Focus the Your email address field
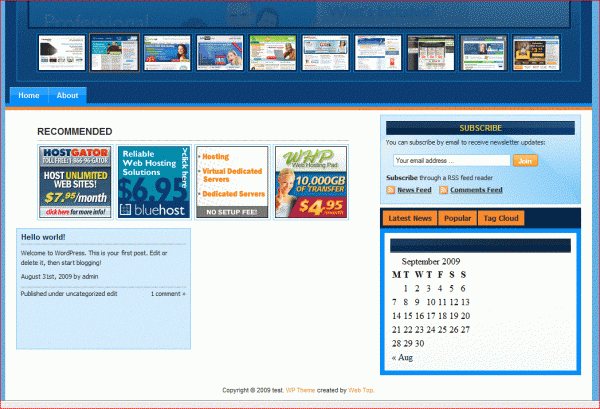 (452, 161)
